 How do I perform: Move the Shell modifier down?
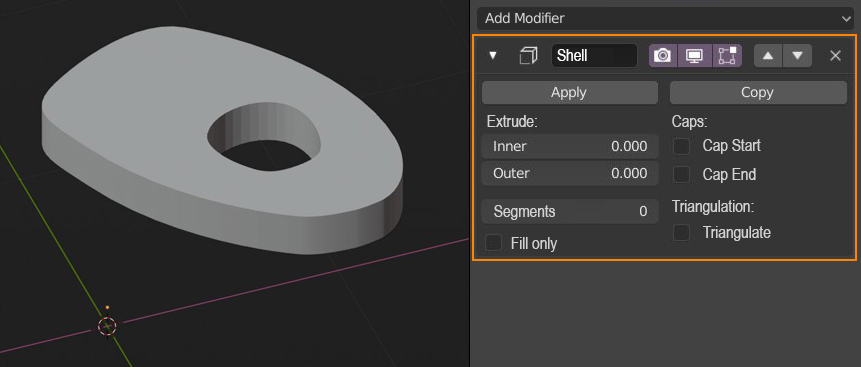tap(797, 55)
